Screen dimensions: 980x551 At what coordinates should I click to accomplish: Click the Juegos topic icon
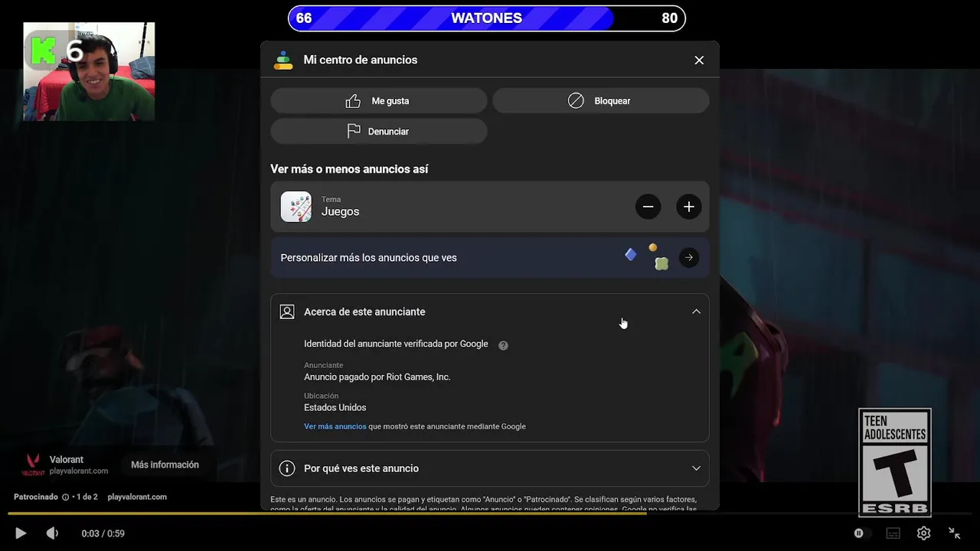click(x=296, y=207)
